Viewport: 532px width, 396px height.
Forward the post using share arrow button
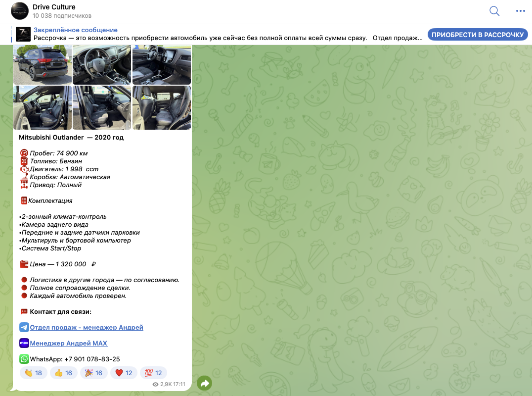(204, 384)
